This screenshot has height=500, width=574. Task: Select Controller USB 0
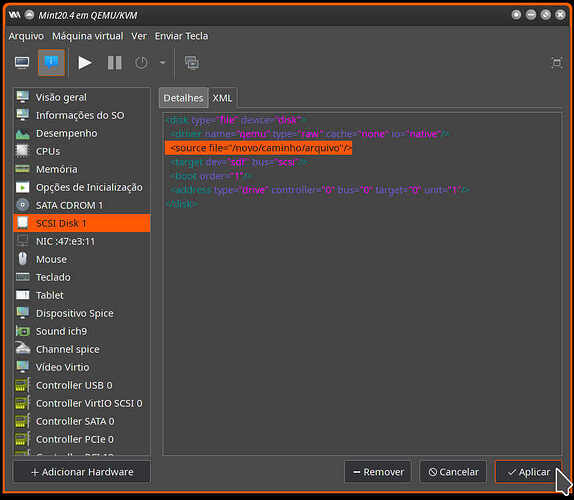(82, 385)
